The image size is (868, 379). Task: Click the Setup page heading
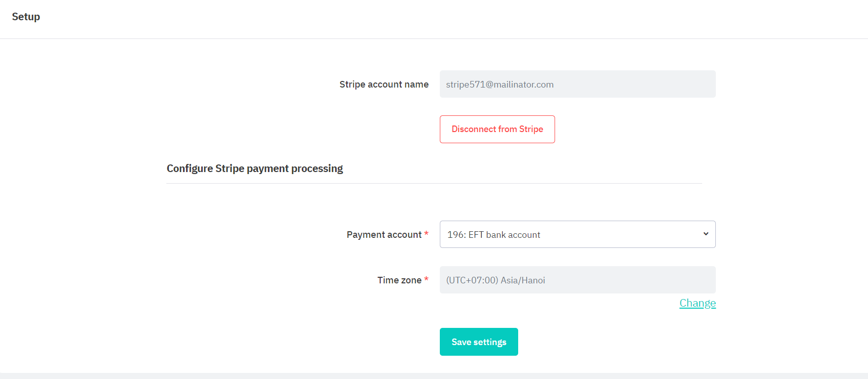pyautogui.click(x=26, y=17)
